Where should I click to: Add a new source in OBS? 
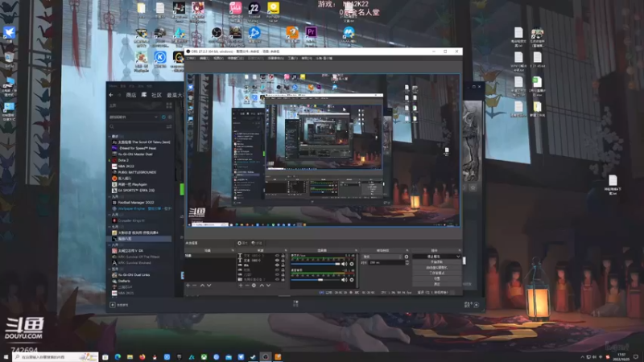click(x=241, y=286)
